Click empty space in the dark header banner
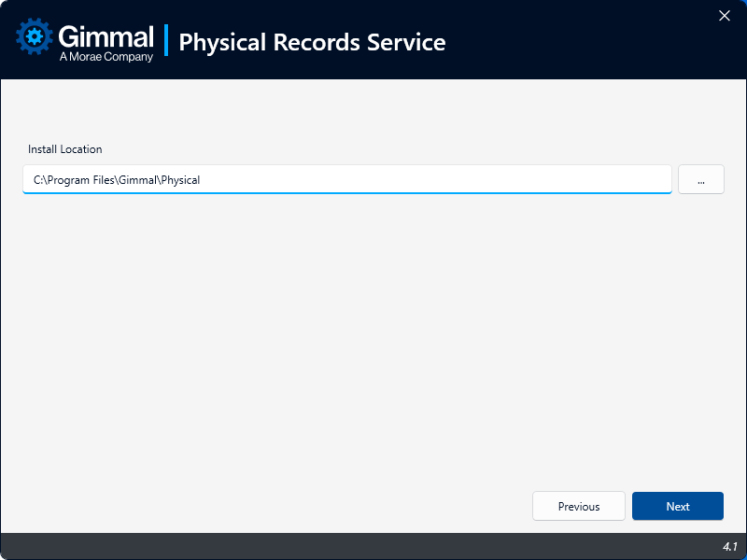This screenshot has height=560, width=747. (579, 42)
